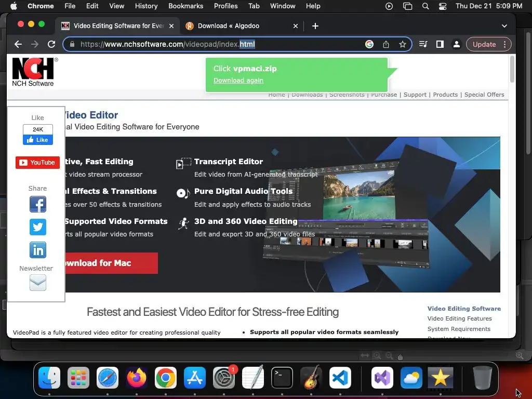Open the Video Editing Features link
532x399 pixels.
pos(459,318)
